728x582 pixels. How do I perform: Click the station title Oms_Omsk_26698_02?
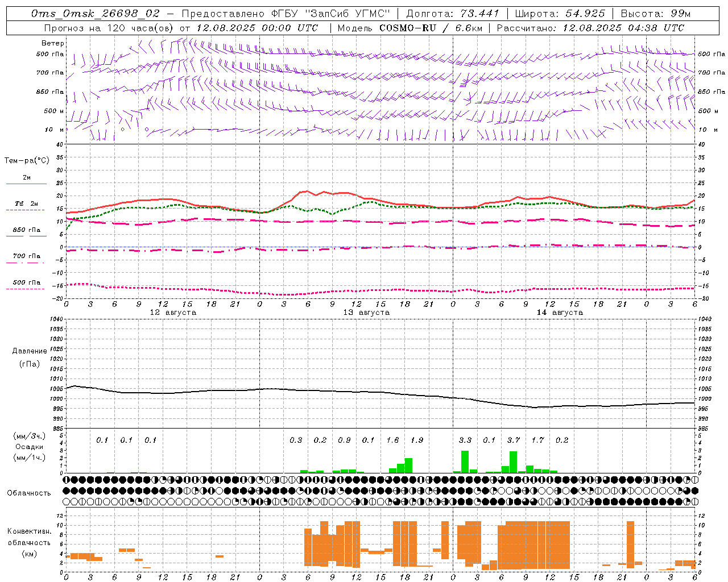click(x=95, y=13)
